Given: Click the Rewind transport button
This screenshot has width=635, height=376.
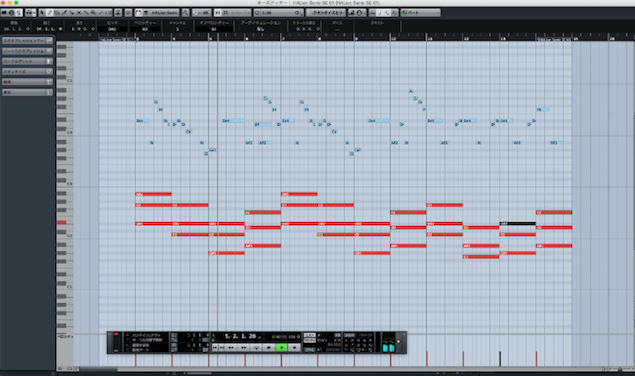Looking at the screenshot, I should 231,347.
